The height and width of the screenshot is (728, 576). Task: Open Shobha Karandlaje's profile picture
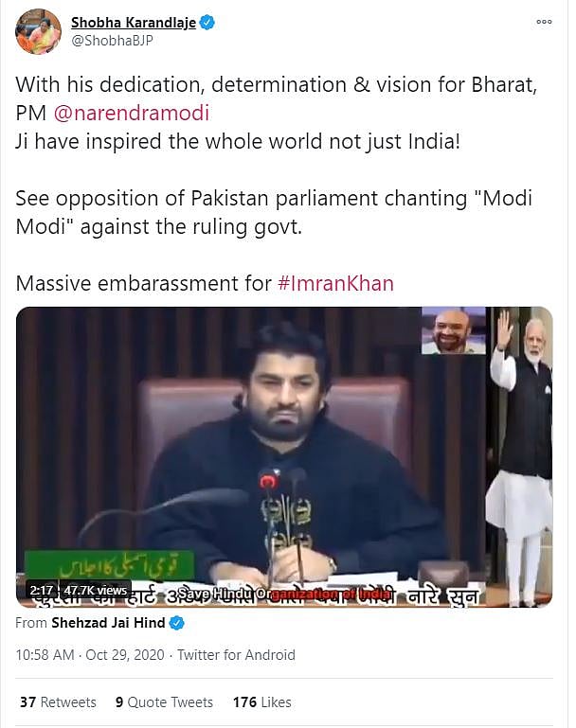(38, 31)
